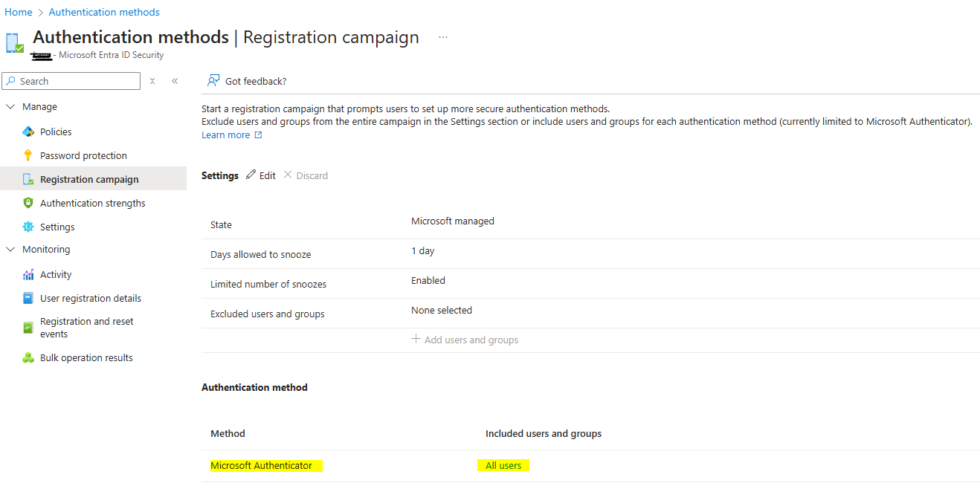
Task: View the Activity monitoring report
Action: tap(57, 274)
